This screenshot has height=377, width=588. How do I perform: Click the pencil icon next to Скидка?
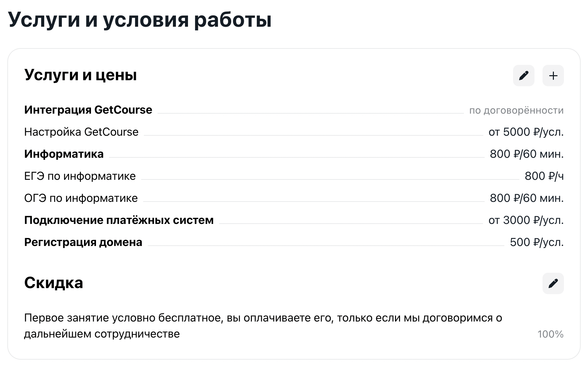[x=553, y=283]
